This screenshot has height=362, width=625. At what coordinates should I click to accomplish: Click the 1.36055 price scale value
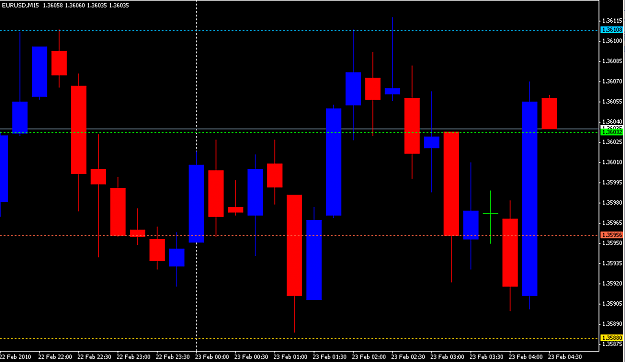[x=613, y=101]
